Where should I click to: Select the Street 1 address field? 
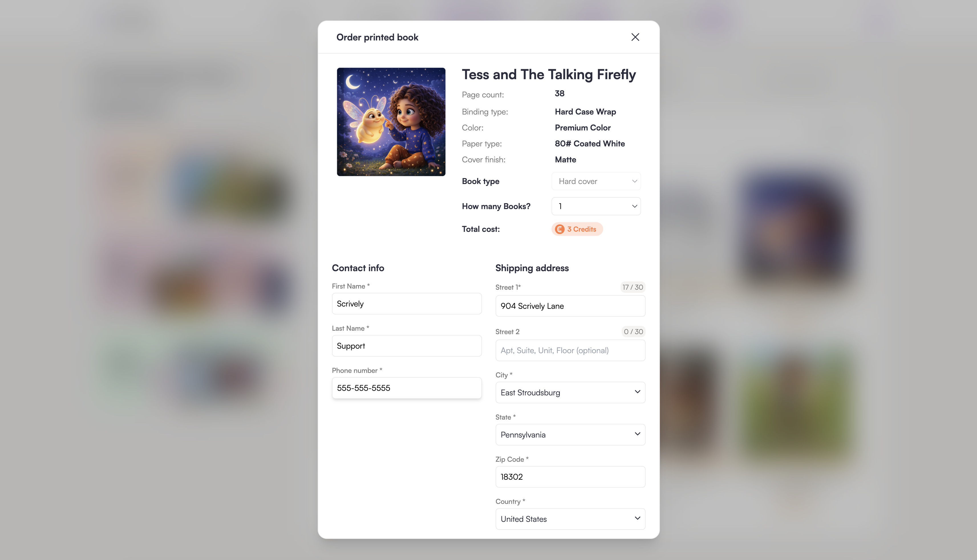click(570, 306)
